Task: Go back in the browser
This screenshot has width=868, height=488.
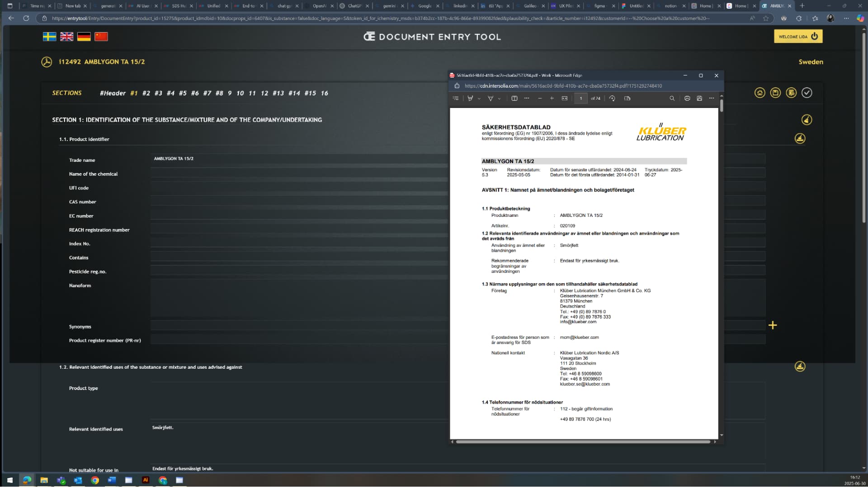Action: tap(11, 19)
